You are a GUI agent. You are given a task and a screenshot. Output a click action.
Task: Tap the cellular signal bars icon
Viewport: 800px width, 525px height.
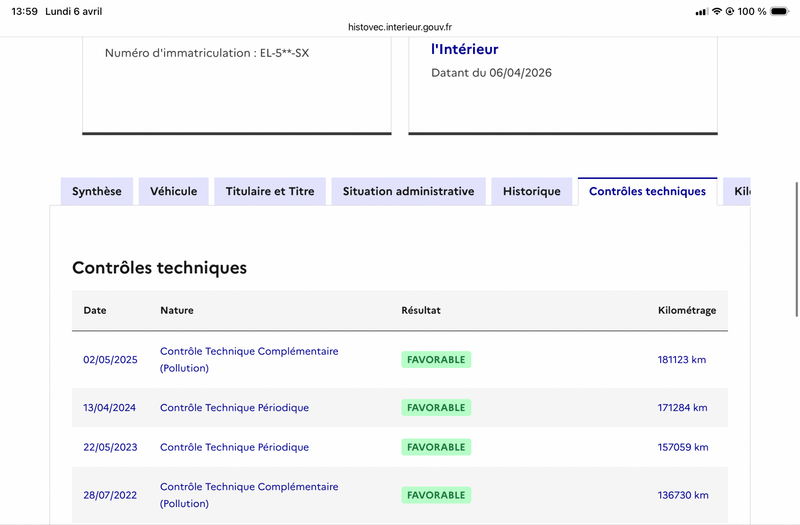point(703,11)
